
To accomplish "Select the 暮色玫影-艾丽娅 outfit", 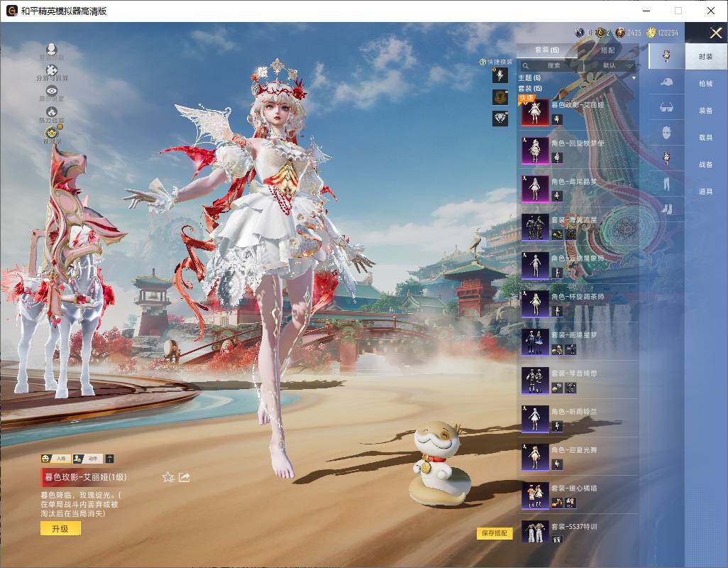I will (x=578, y=111).
